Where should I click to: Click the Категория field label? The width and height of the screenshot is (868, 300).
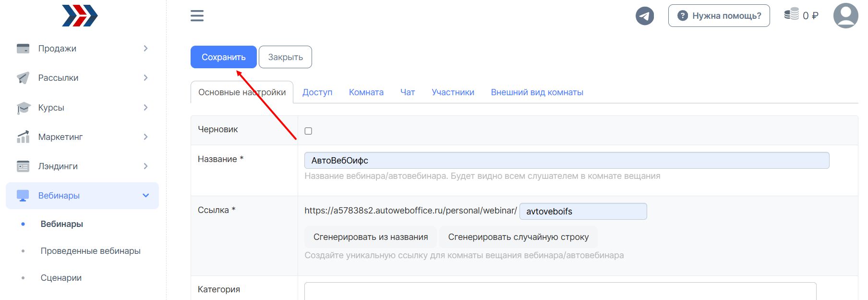219,289
